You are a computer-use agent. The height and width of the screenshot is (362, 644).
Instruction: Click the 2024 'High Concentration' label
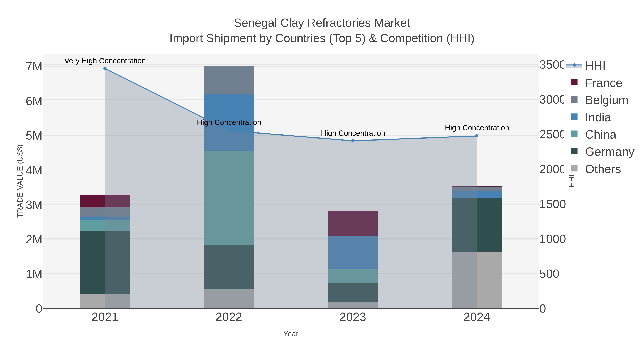[x=477, y=128]
